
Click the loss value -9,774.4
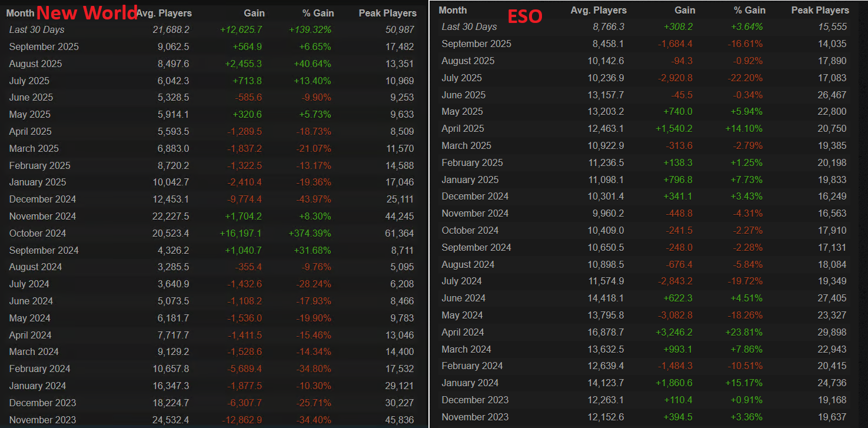click(244, 199)
